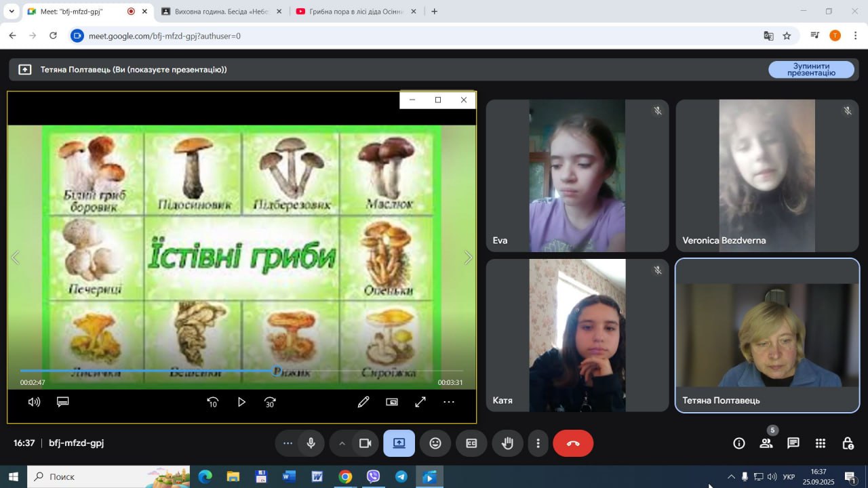Image resolution: width=868 pixels, height=488 pixels.
Task: Open the meeting details info icon
Action: tap(739, 443)
